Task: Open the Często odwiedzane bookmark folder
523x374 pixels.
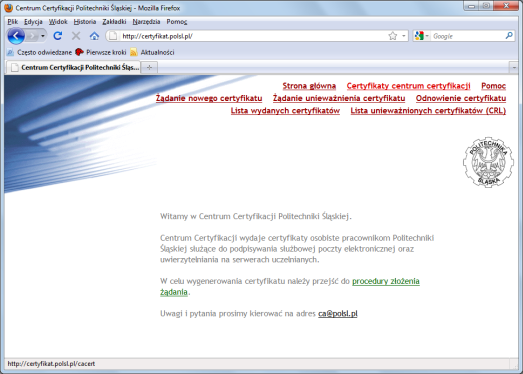Action: tap(39, 52)
